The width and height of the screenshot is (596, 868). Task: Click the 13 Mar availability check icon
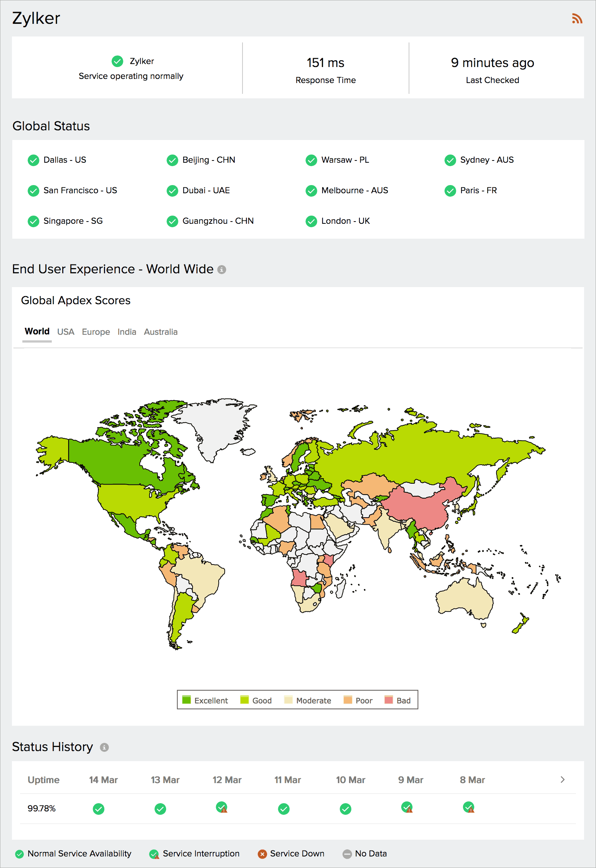click(160, 809)
